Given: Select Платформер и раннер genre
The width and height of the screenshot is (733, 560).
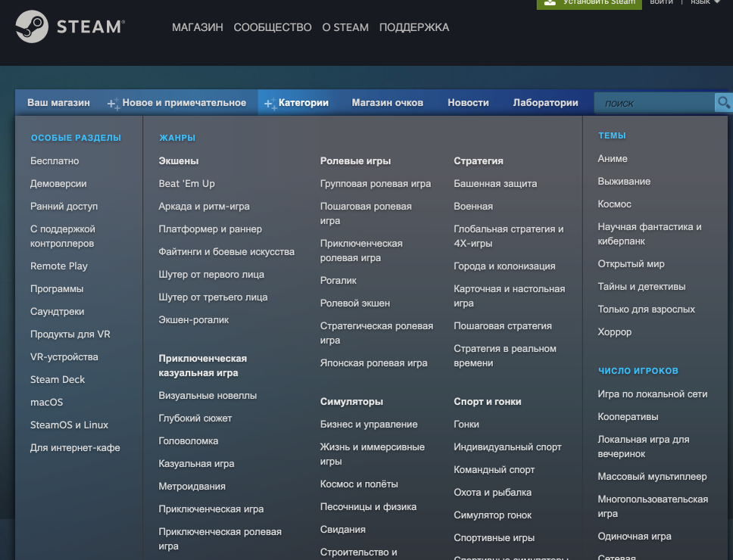Looking at the screenshot, I should (x=210, y=229).
